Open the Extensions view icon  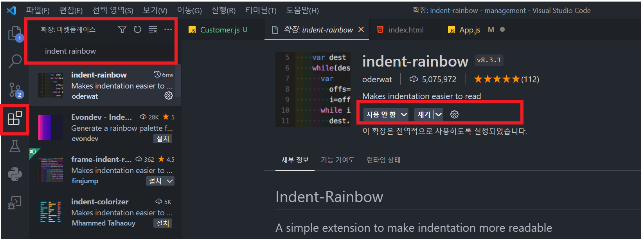tap(15, 118)
